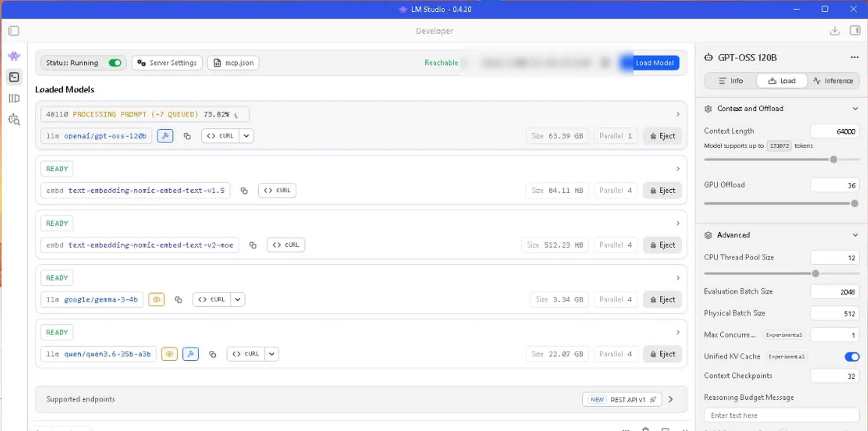Switch to the Inference tab
The image size is (868, 431).
click(x=833, y=81)
